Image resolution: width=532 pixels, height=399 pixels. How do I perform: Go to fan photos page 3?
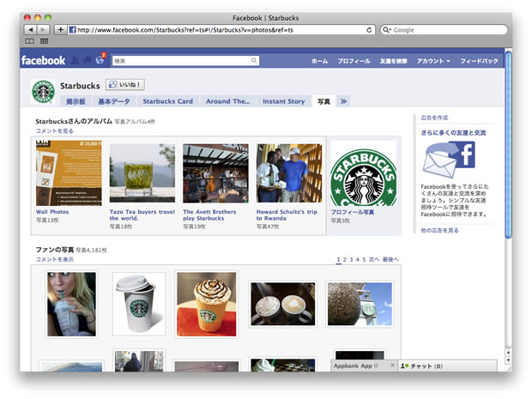(x=351, y=259)
